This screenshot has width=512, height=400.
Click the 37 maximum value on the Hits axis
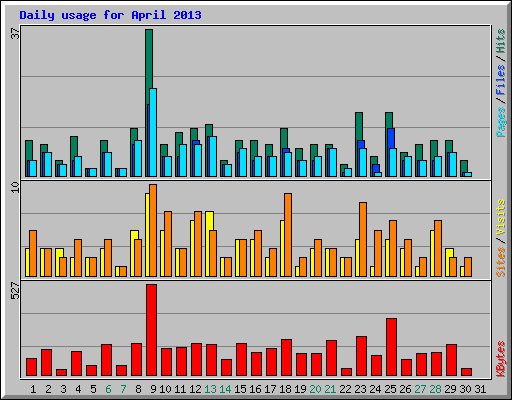click(15, 33)
